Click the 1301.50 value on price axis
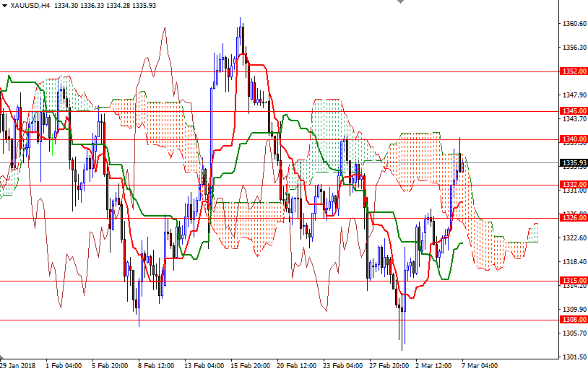 click(574, 357)
